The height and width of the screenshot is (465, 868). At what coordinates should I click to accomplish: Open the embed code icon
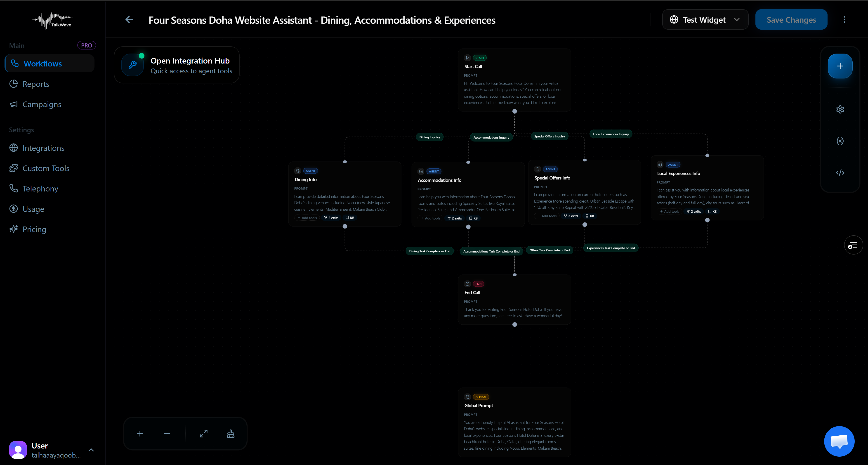(x=840, y=173)
